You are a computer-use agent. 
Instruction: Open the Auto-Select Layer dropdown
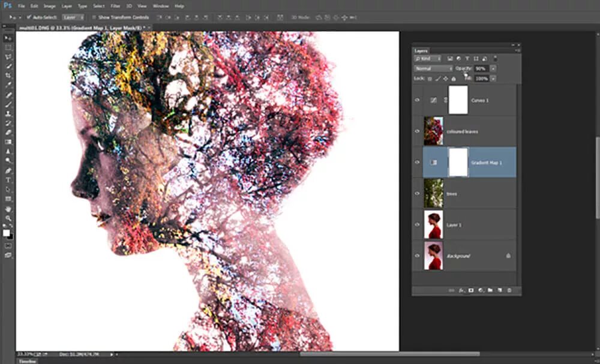coord(73,17)
